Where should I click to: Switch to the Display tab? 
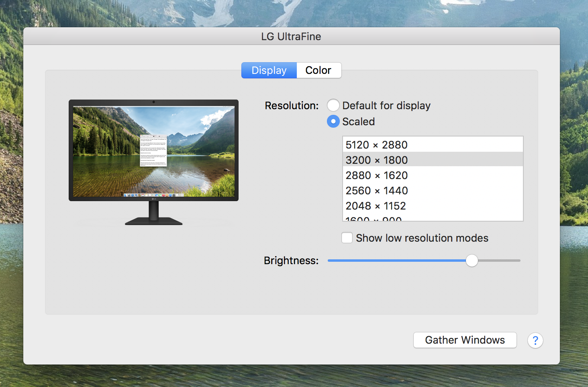(x=269, y=70)
